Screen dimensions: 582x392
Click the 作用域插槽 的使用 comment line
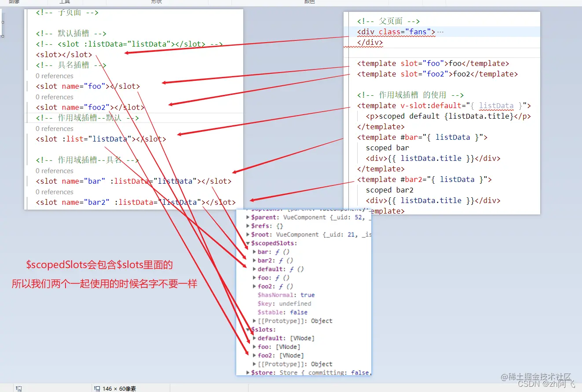pos(410,95)
